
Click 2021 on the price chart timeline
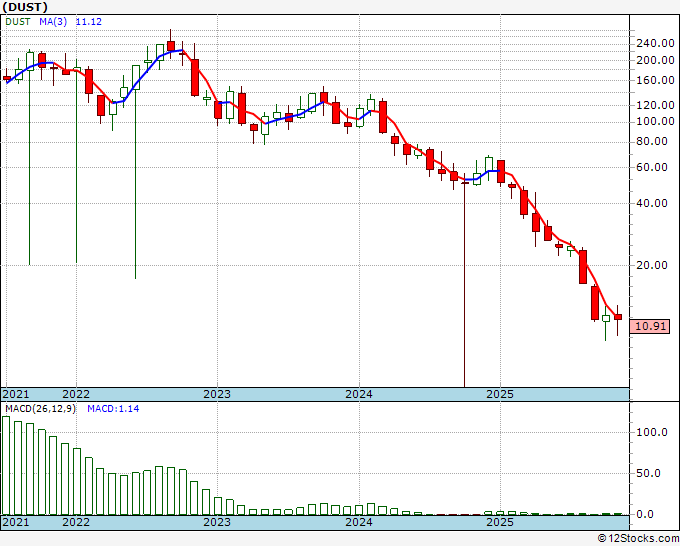pos(16,394)
